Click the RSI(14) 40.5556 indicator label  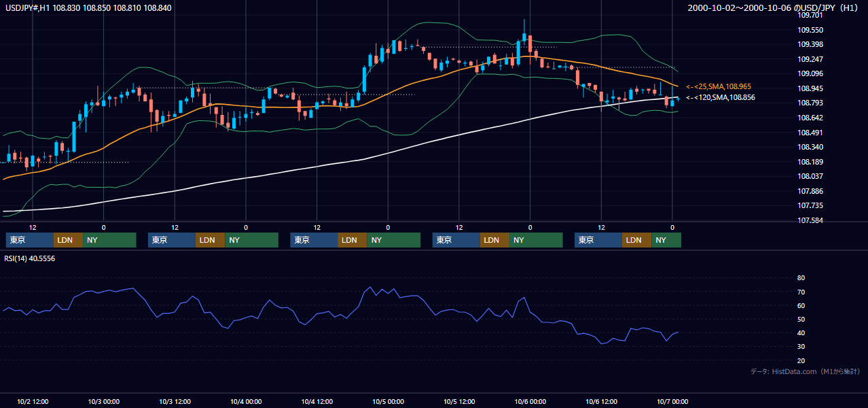(x=30, y=258)
